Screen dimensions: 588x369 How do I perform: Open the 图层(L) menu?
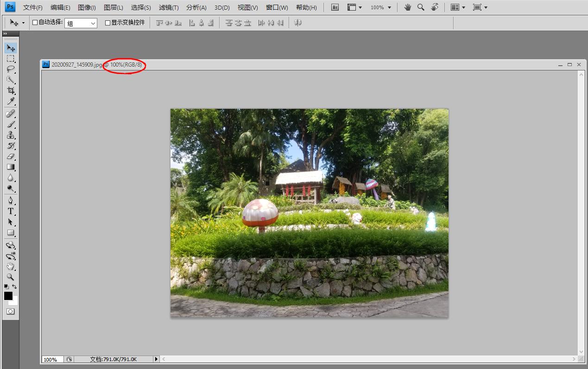114,7
